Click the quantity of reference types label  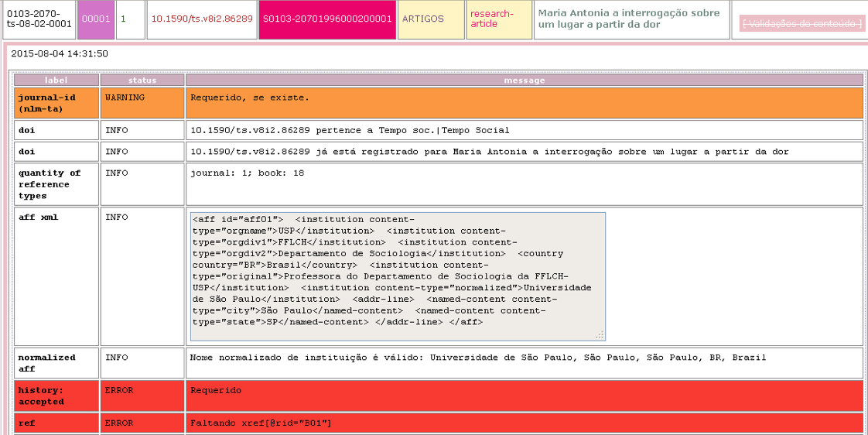point(56,184)
